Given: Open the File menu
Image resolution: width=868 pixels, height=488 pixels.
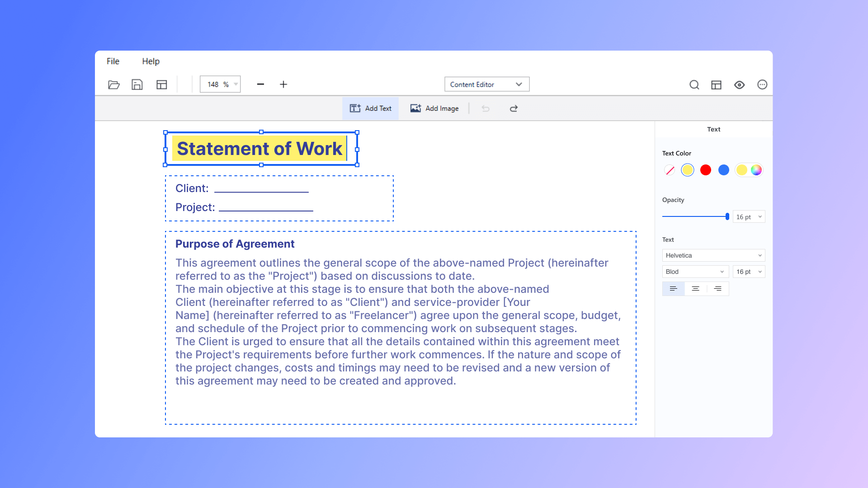Looking at the screenshot, I should click(x=113, y=61).
